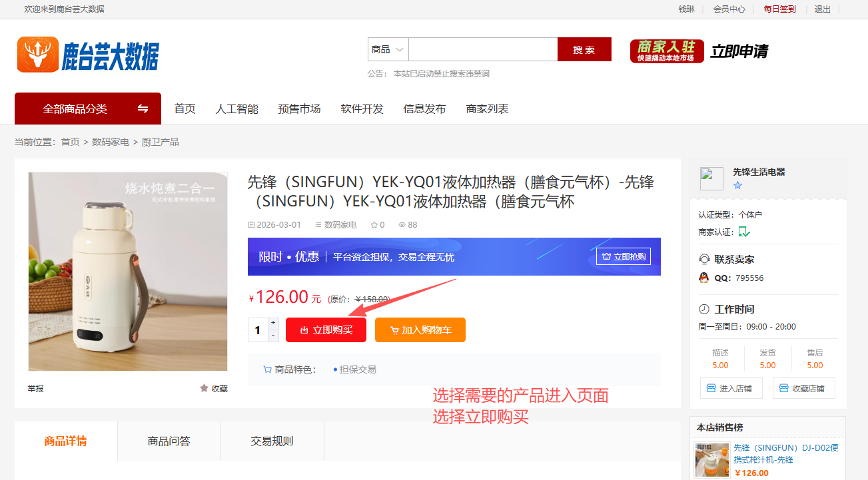868x480 pixels.
Task: Increase quantity with the plus stepper
Action: point(273,323)
